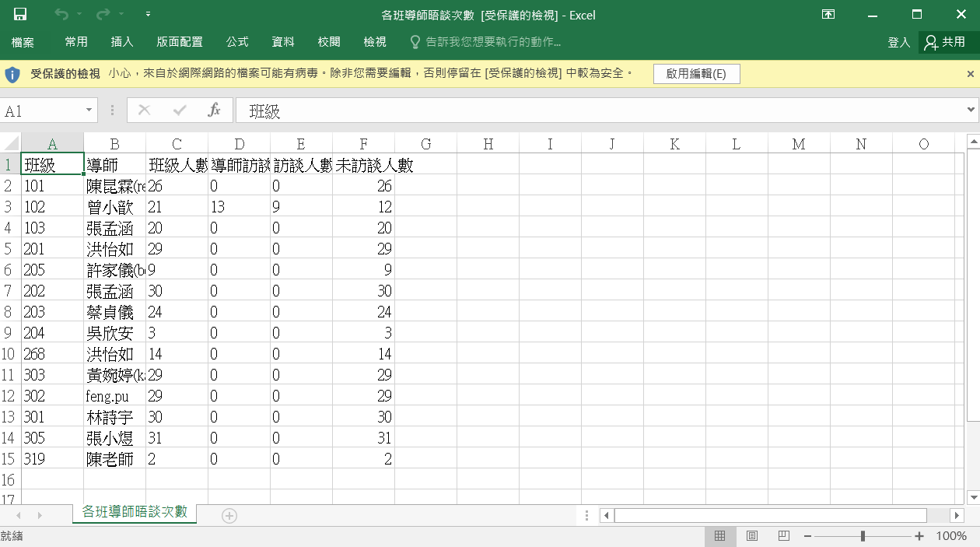Open Customize Quick Access Toolbar dropdown
Image resolution: width=980 pixels, height=547 pixels.
(149, 15)
